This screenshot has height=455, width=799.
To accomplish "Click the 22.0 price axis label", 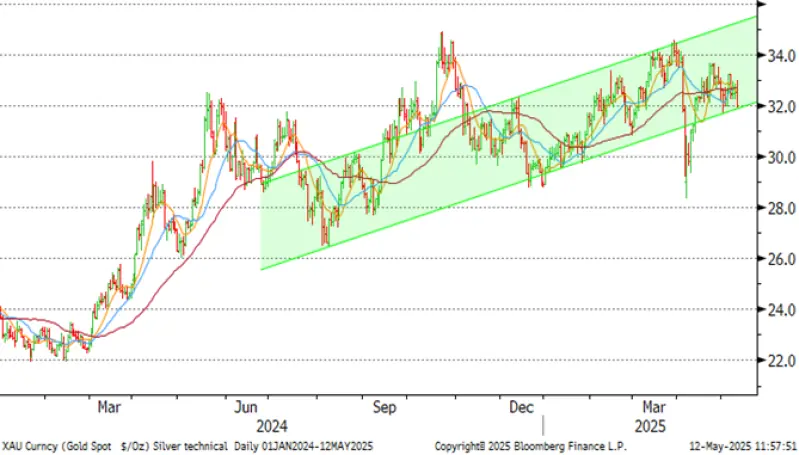I will (782, 360).
